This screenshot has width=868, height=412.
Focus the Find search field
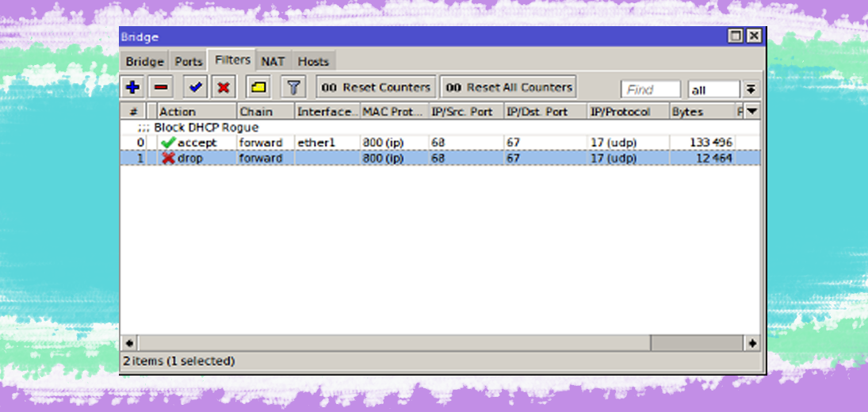[651, 90]
